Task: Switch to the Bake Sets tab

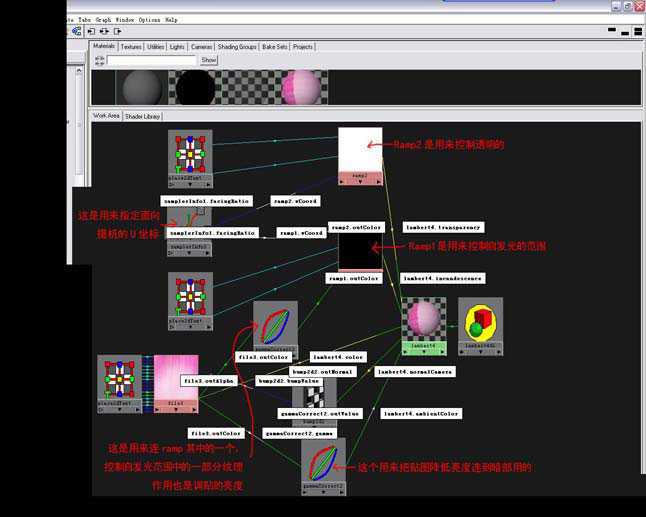Action: (275, 47)
